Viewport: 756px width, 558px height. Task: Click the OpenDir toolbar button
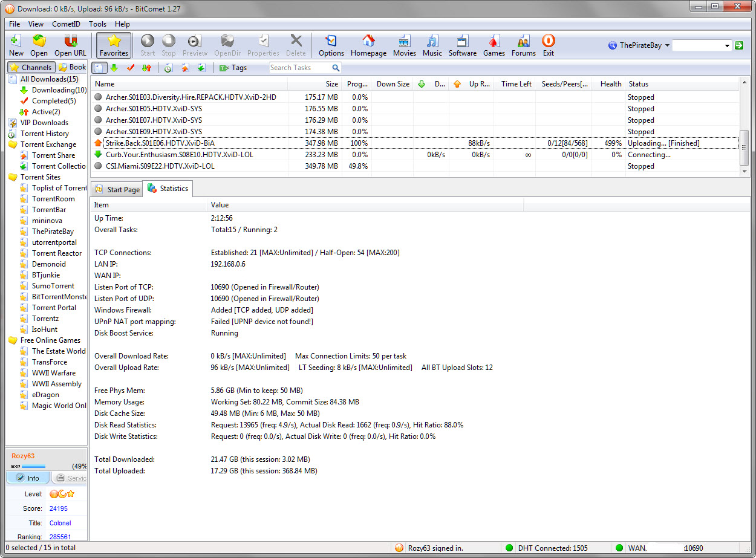click(227, 45)
